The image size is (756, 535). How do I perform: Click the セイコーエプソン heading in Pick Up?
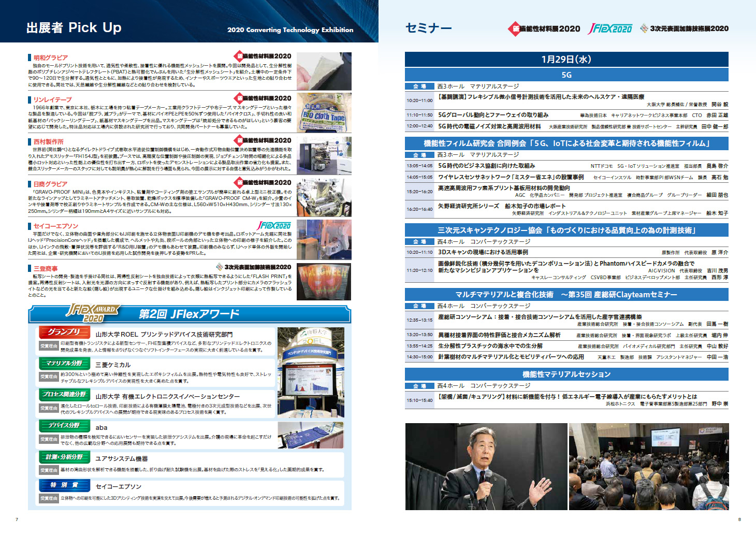coord(55,226)
